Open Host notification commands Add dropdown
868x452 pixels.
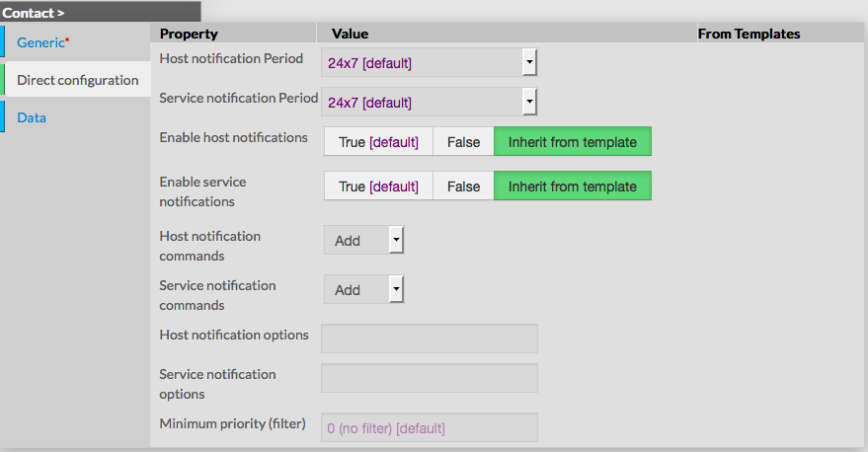pos(363,240)
